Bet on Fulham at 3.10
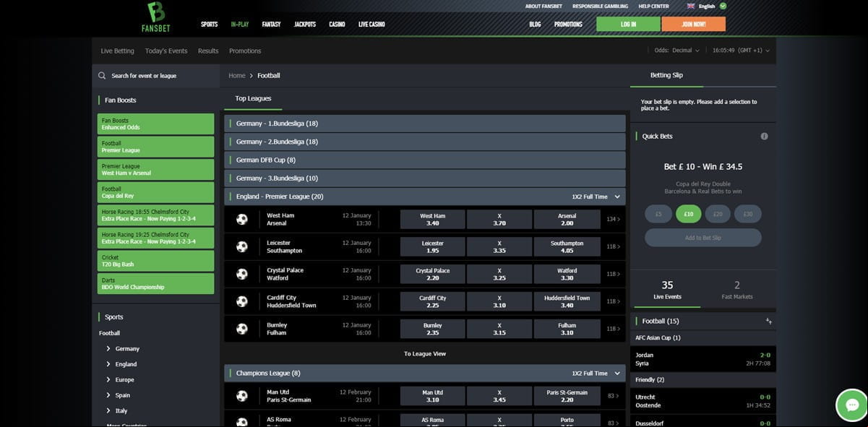 tap(567, 329)
